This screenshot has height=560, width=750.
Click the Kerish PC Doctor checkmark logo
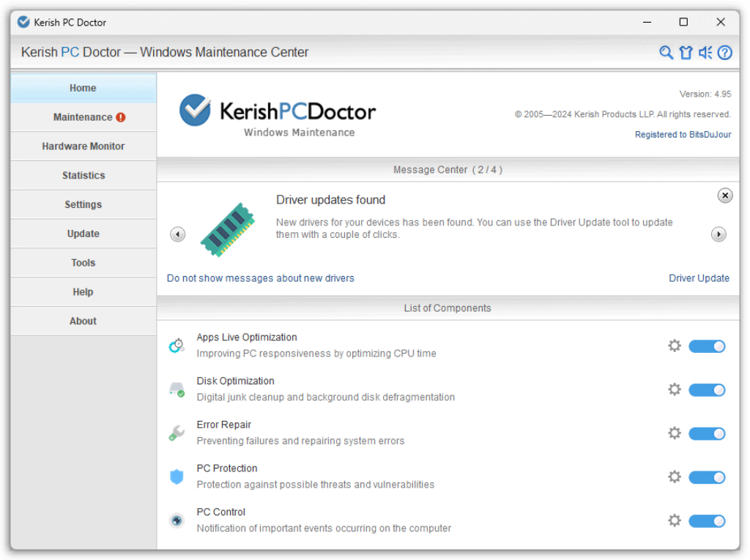tap(195, 110)
